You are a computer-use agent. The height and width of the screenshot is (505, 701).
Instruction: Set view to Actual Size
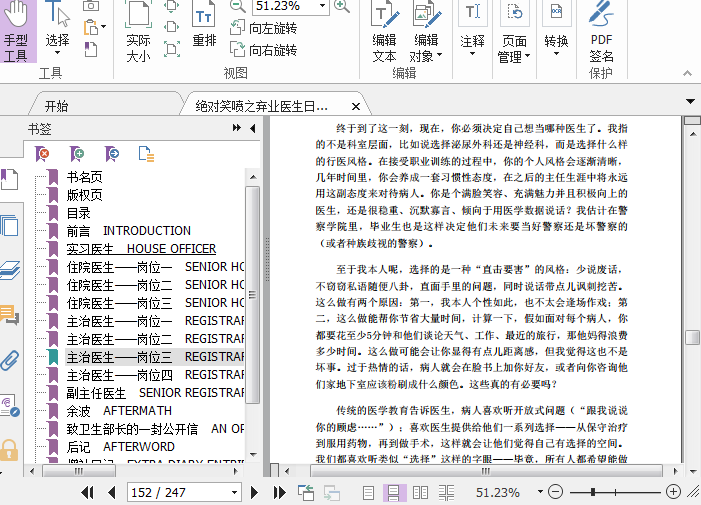coord(139,30)
